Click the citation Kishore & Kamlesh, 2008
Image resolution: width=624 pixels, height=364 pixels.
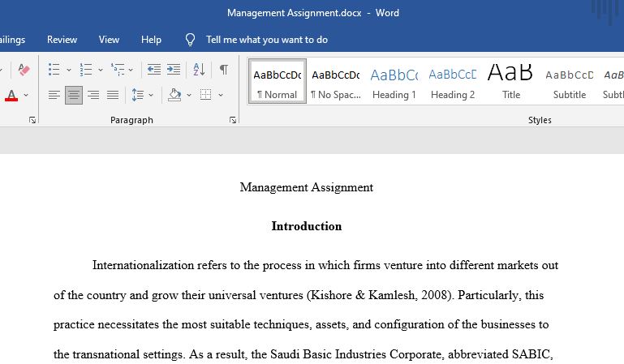pyautogui.click(x=379, y=295)
